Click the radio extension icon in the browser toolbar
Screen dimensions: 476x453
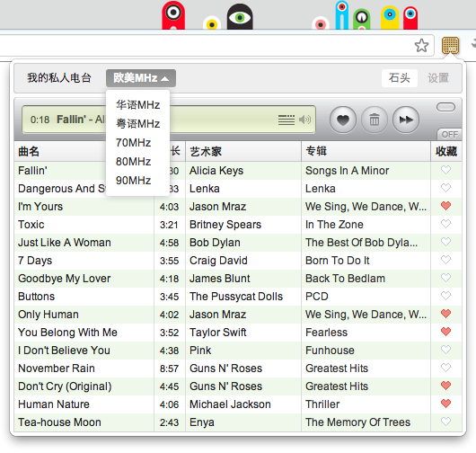coord(450,46)
